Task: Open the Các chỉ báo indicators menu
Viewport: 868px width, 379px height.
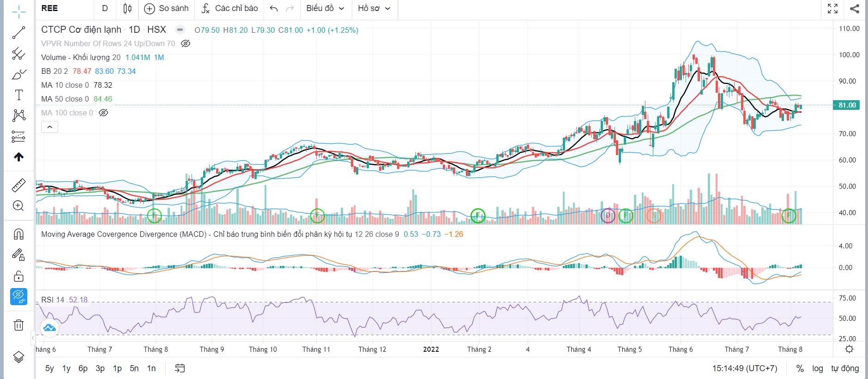Action: pyautogui.click(x=229, y=8)
